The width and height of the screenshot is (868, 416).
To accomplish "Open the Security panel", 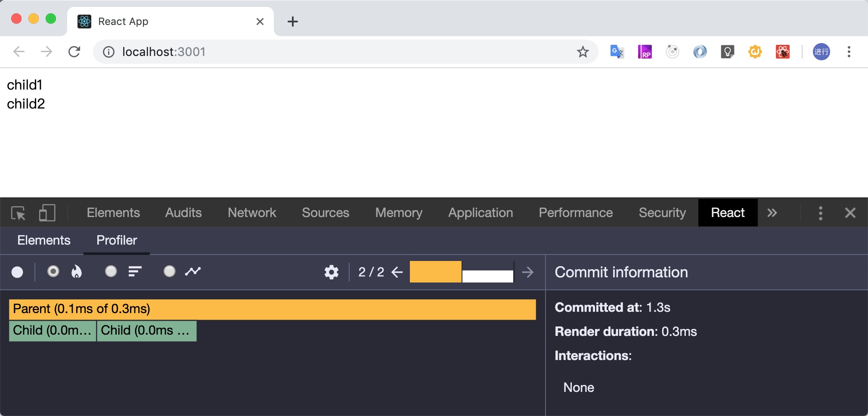I will point(662,213).
